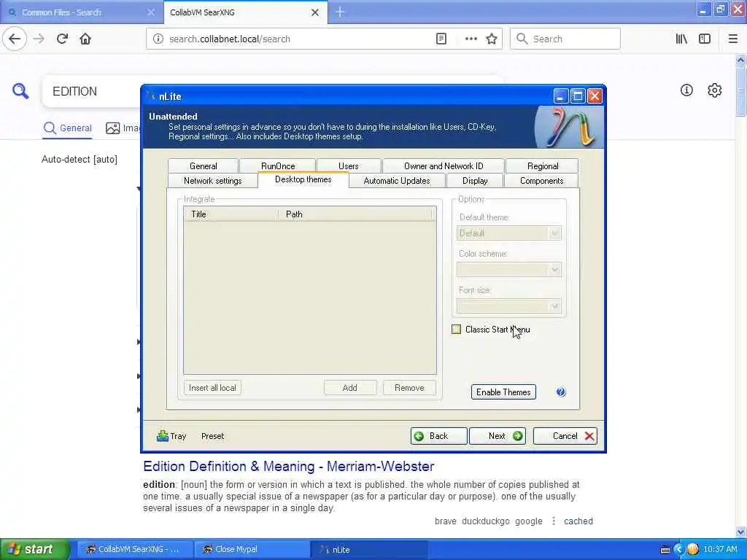This screenshot has width=747, height=560.
Task: Open the Preset menu in nLite
Action: coord(212,436)
